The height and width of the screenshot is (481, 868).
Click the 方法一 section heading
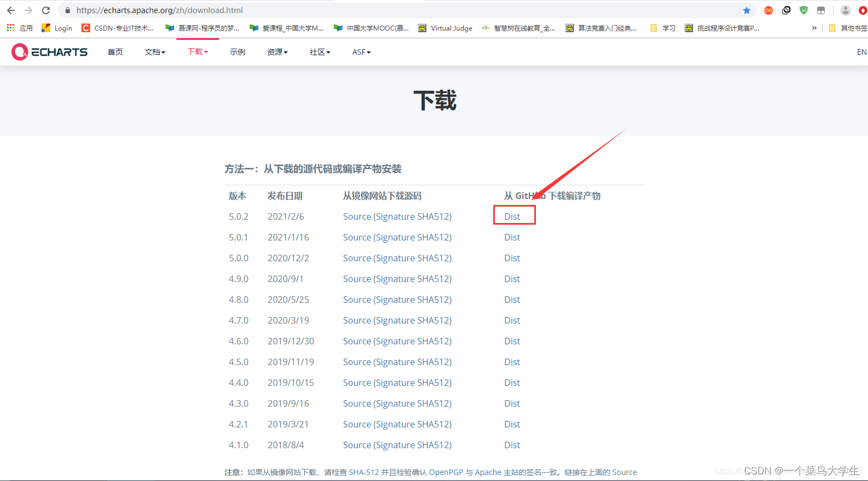pyautogui.click(x=313, y=169)
